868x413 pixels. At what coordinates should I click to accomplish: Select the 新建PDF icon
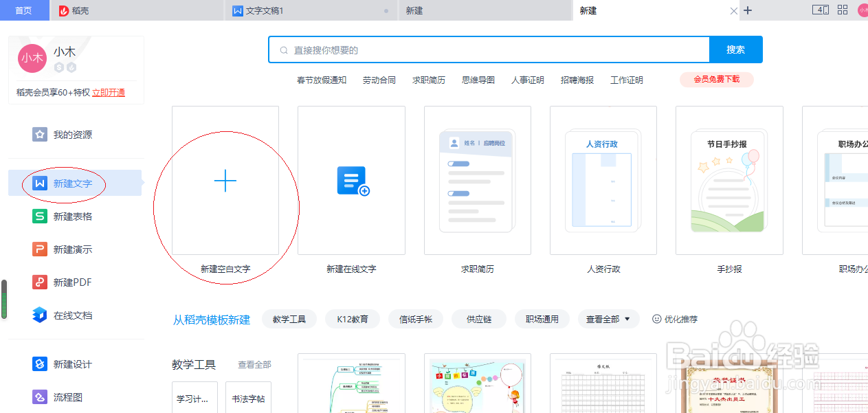40,282
